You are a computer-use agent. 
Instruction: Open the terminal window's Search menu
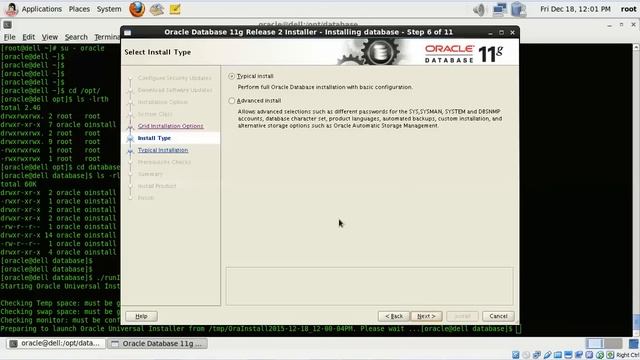[76, 37]
